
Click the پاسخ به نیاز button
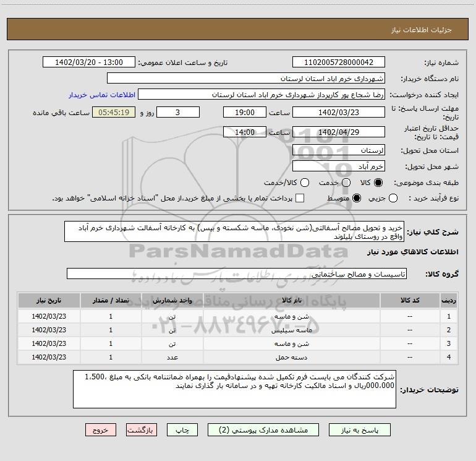(360, 430)
